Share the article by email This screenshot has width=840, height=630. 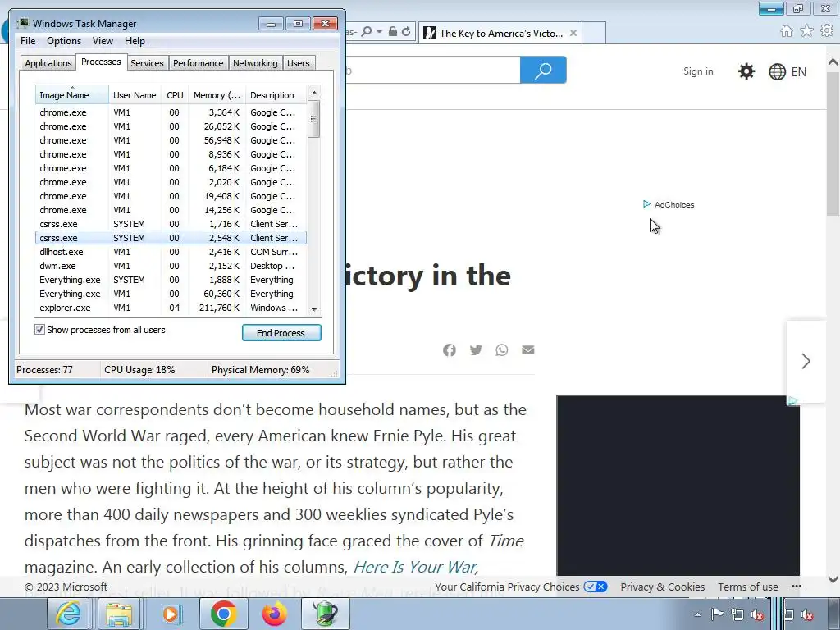click(x=527, y=349)
